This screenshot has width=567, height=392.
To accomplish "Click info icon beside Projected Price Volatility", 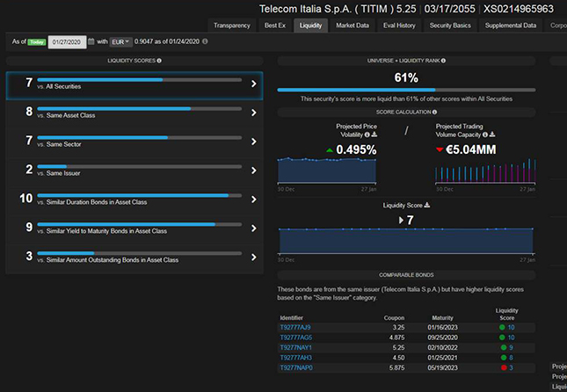I will 367,134.
